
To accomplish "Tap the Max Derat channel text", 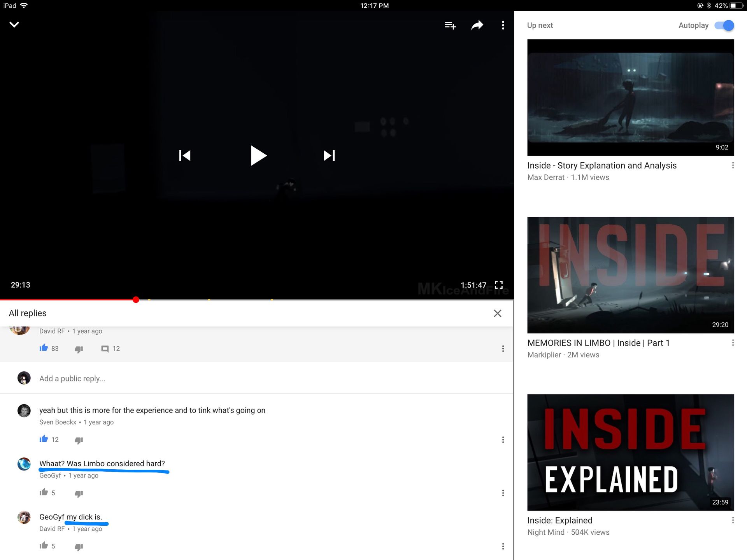I will 546,177.
